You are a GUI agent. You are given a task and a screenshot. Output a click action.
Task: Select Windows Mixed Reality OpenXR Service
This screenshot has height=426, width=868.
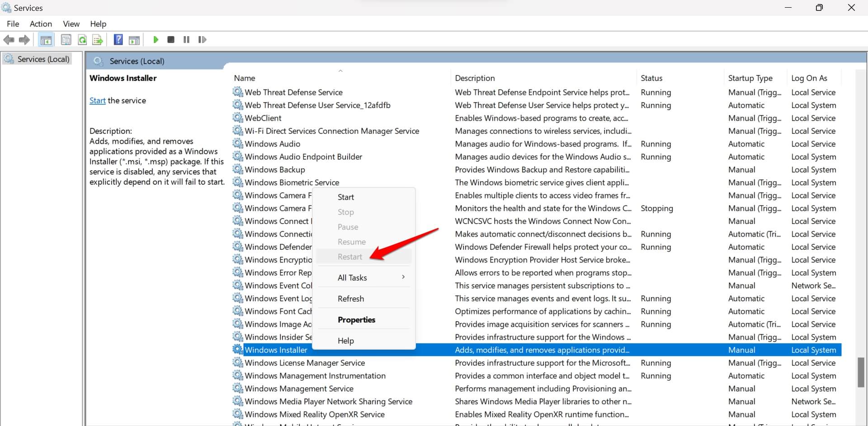[x=315, y=414]
